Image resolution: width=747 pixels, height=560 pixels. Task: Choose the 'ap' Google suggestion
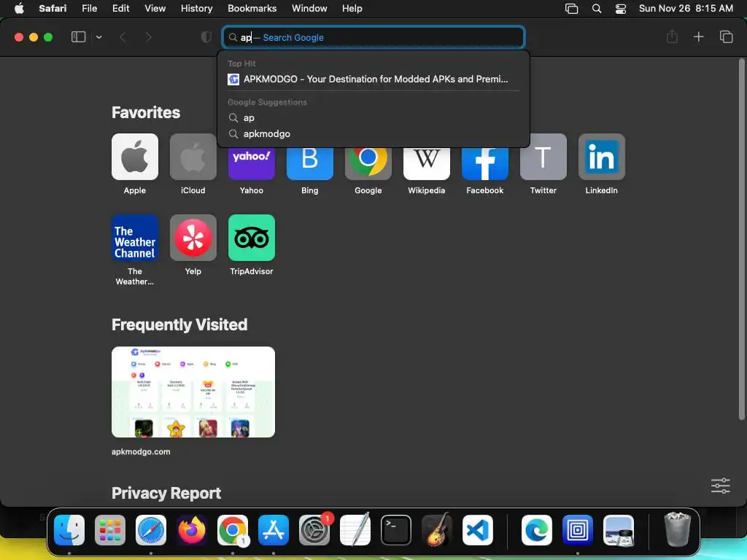(373, 117)
